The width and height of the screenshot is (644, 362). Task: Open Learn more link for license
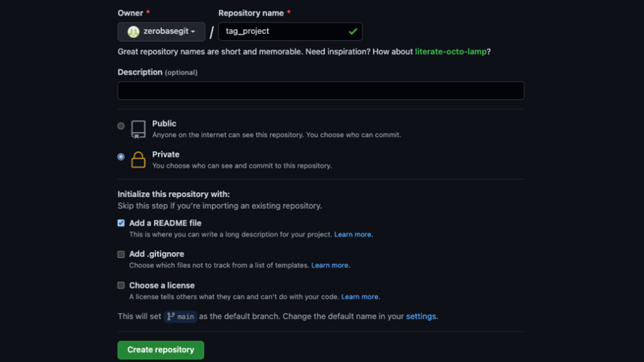tap(360, 297)
